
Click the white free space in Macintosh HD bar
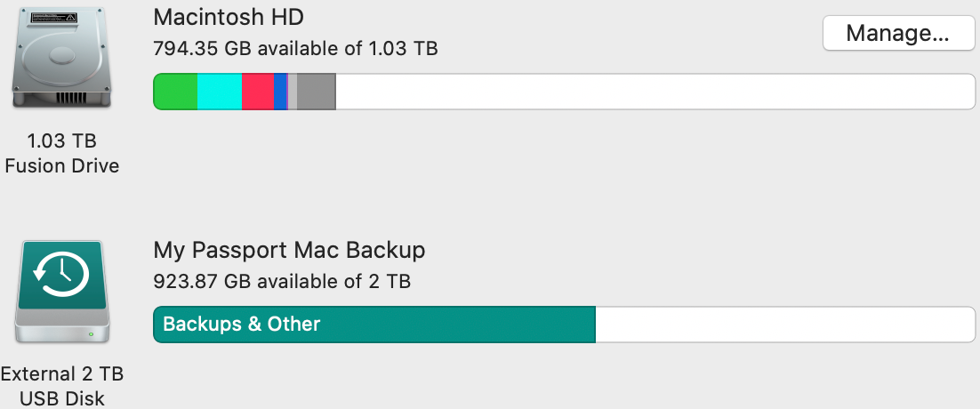654,92
